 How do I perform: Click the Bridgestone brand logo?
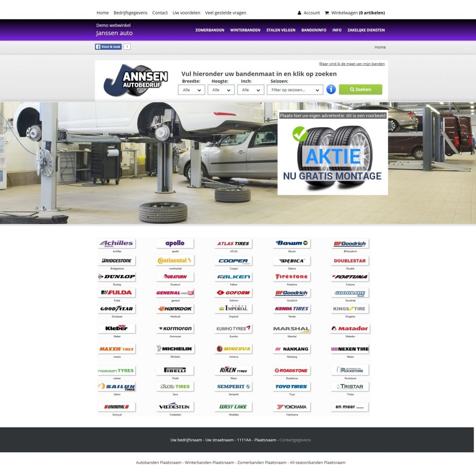[117, 261]
